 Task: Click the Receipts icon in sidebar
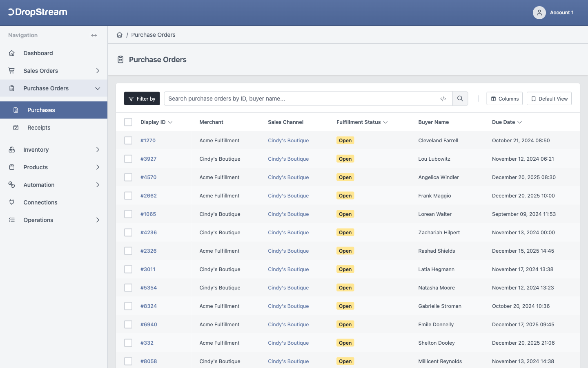coord(16,128)
